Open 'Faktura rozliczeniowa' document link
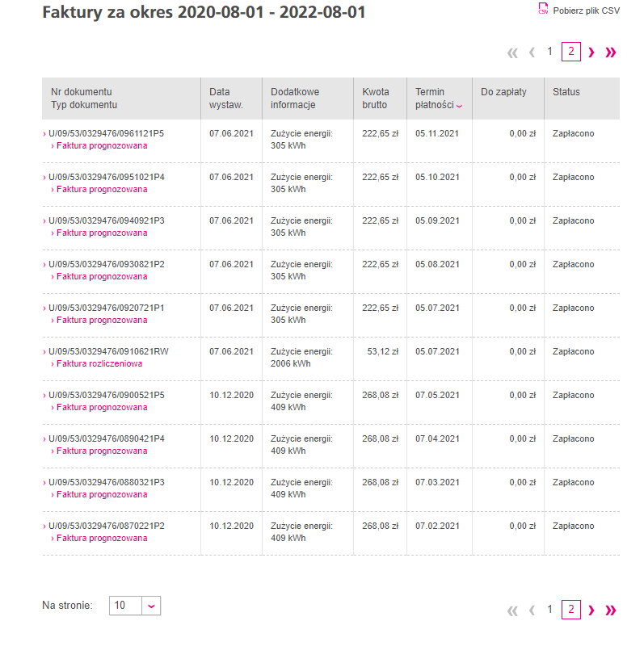This screenshot has width=644, height=646. (99, 363)
